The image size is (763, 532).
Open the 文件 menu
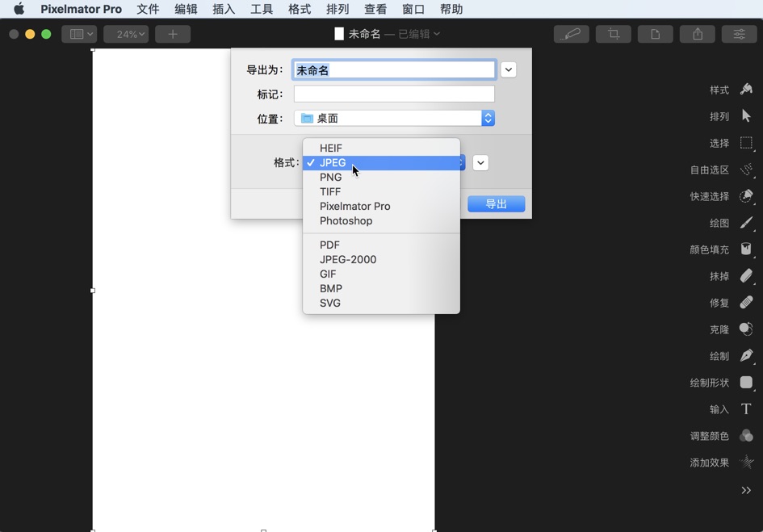coord(148,9)
